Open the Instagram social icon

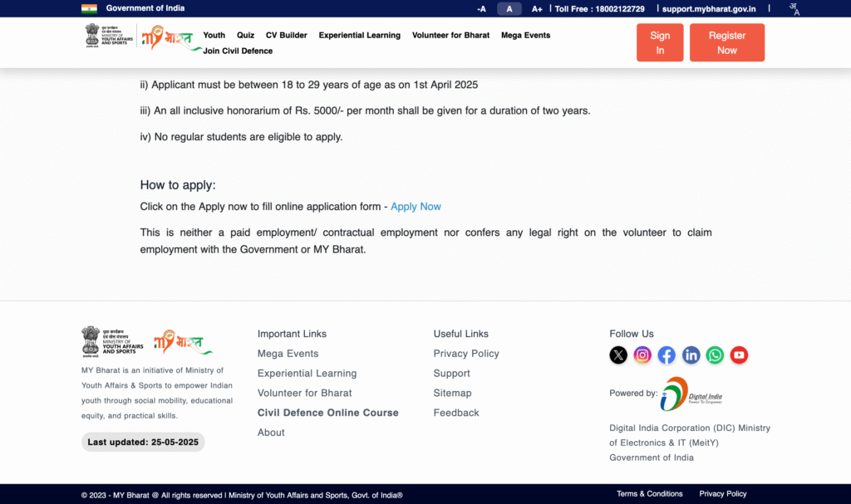[642, 355]
